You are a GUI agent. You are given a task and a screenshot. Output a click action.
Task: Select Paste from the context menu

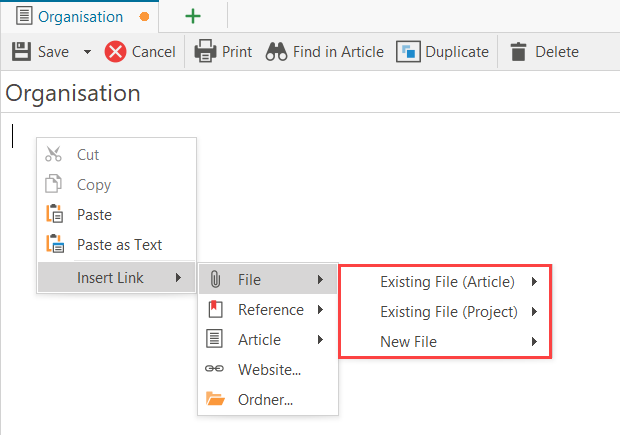coord(94,215)
